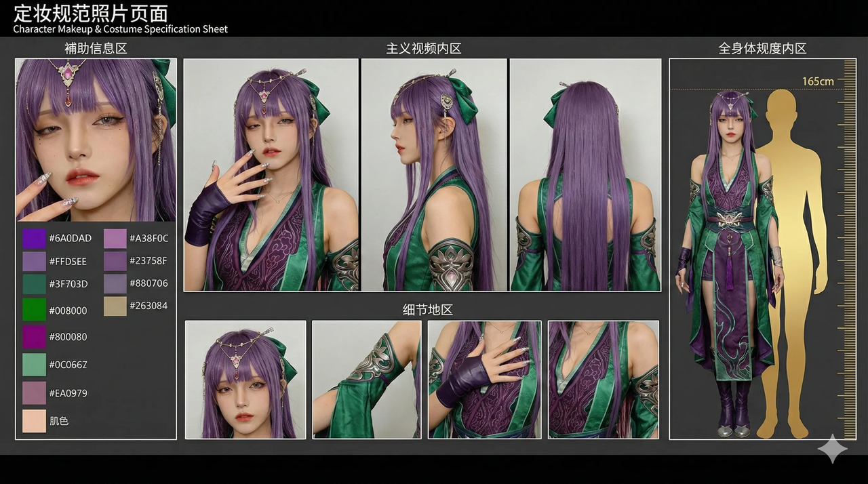868x484 pixels.
Task: Select the headpiece portrait detail thumbnail
Action: (x=245, y=380)
